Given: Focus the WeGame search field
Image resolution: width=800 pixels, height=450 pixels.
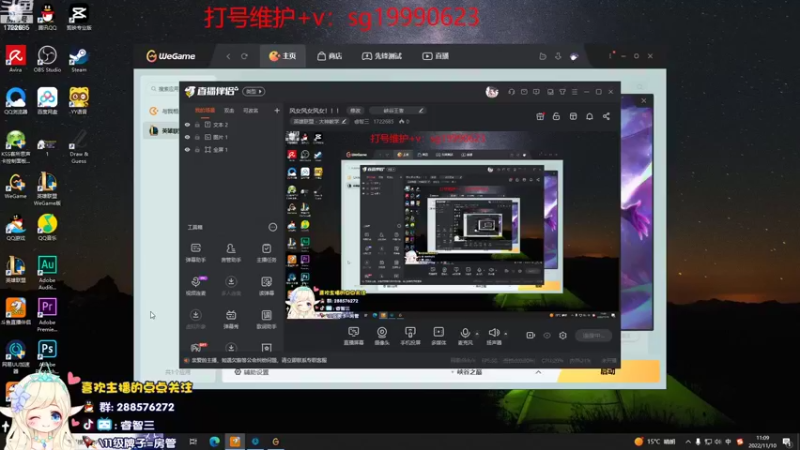Looking at the screenshot, I should point(163,89).
